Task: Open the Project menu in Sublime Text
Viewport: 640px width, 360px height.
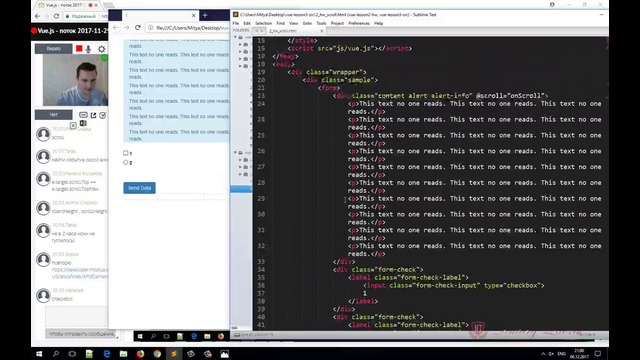Action: 337,23
